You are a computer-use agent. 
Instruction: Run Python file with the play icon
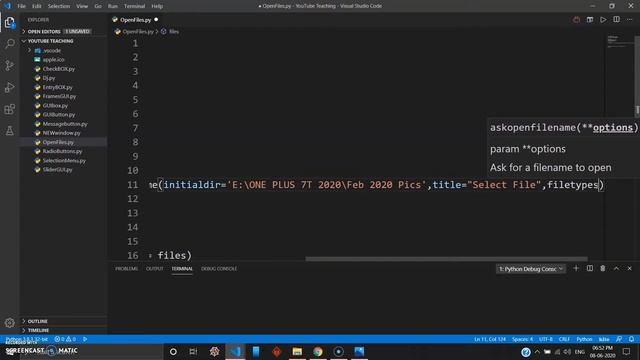(x=603, y=20)
